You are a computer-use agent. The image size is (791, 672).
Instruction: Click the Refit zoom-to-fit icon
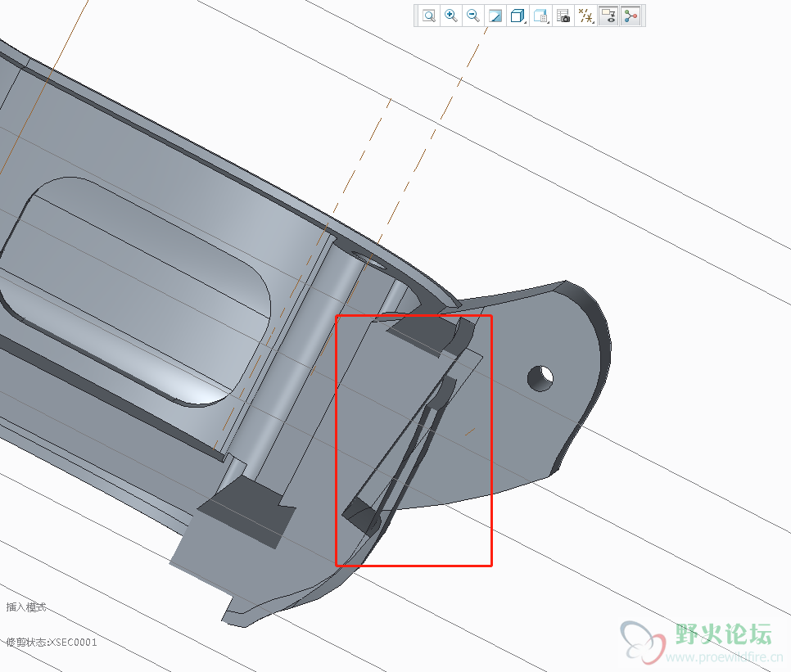click(x=429, y=16)
